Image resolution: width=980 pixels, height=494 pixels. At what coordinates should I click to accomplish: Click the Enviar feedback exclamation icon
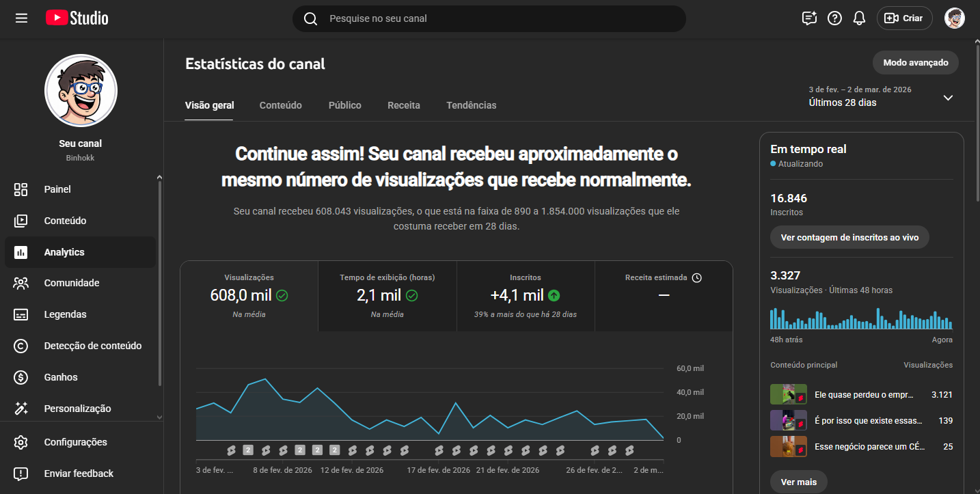click(21, 474)
